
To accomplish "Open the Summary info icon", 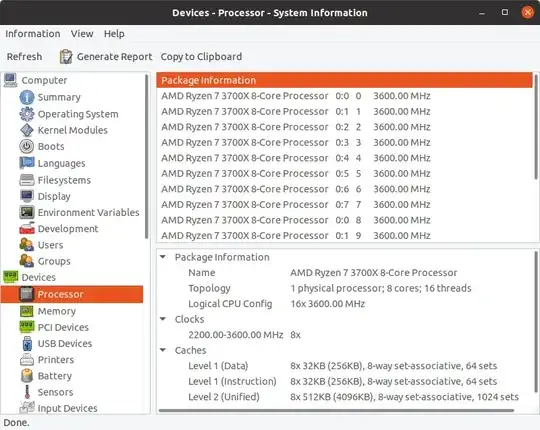I will coord(27,97).
